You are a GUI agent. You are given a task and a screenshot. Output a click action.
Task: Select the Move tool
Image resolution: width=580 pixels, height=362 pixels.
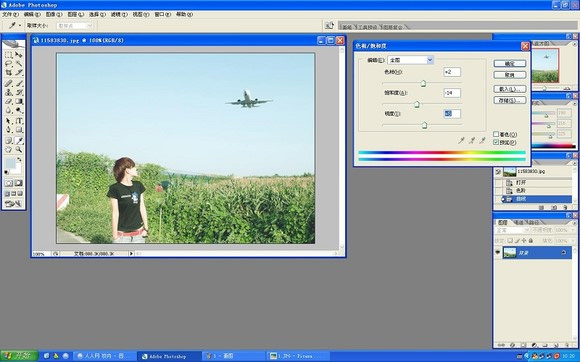[18, 55]
